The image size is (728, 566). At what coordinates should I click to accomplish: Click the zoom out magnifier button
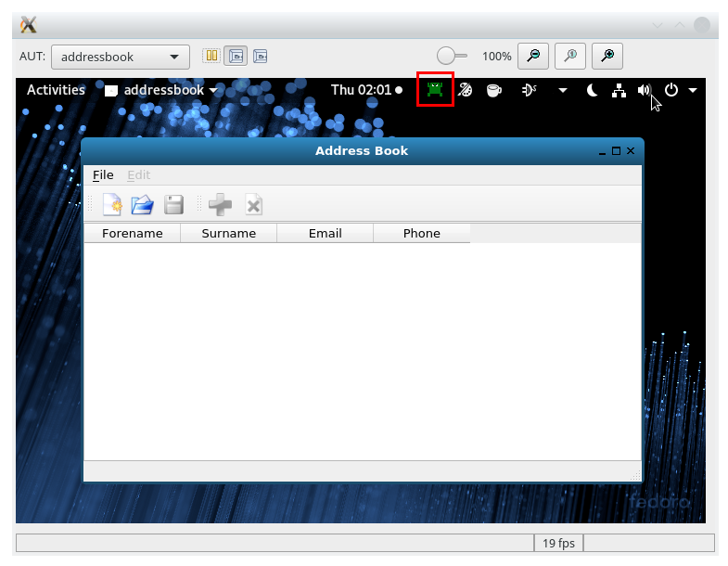(533, 57)
